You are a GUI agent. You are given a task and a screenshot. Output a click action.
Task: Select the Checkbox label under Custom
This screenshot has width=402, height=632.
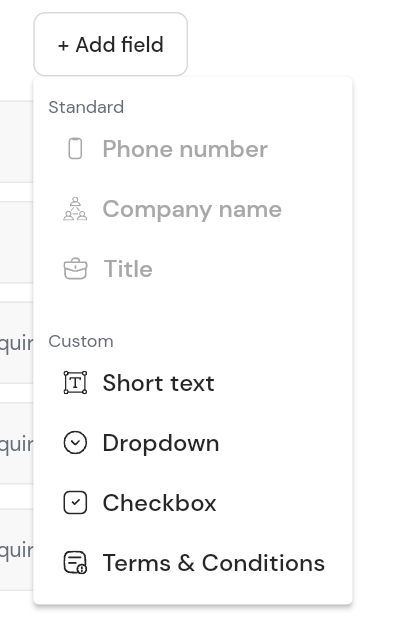coord(160,503)
